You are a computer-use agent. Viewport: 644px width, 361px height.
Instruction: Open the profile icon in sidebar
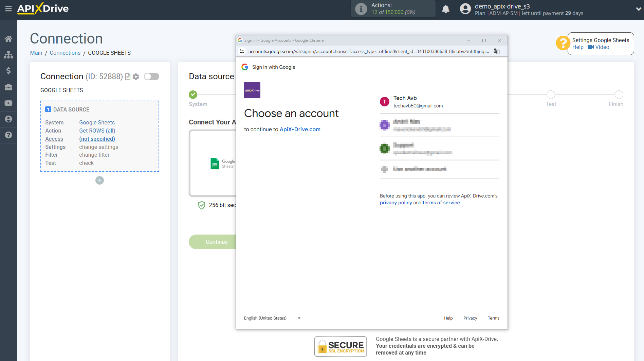pyautogui.click(x=8, y=119)
